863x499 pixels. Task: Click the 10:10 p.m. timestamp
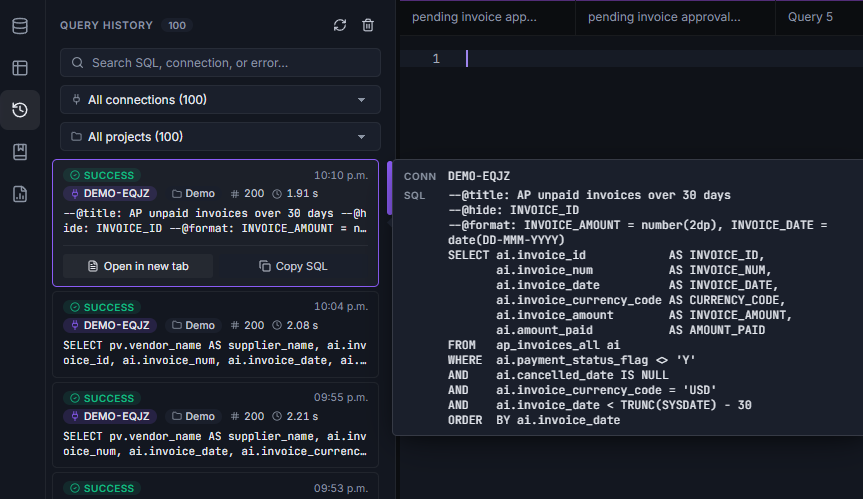341,176
